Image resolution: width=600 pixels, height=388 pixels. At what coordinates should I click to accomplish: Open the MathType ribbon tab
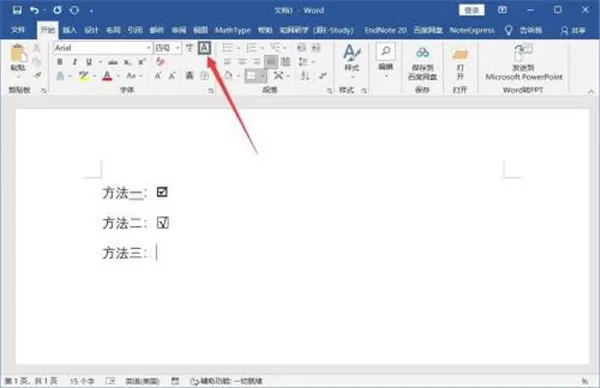tap(233, 30)
